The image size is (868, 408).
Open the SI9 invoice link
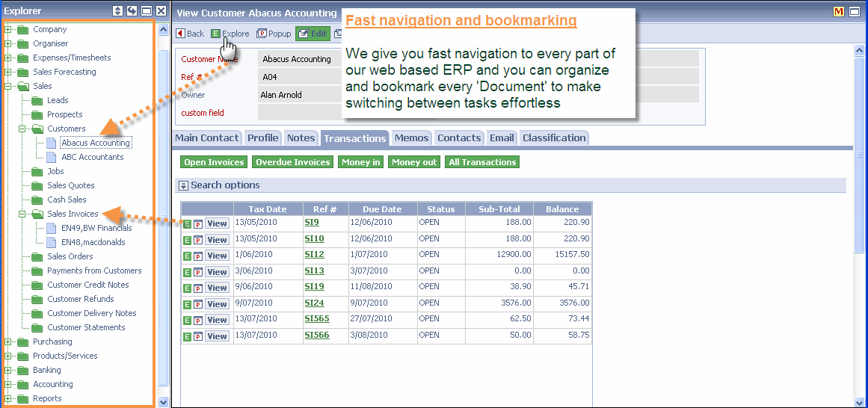click(x=312, y=223)
